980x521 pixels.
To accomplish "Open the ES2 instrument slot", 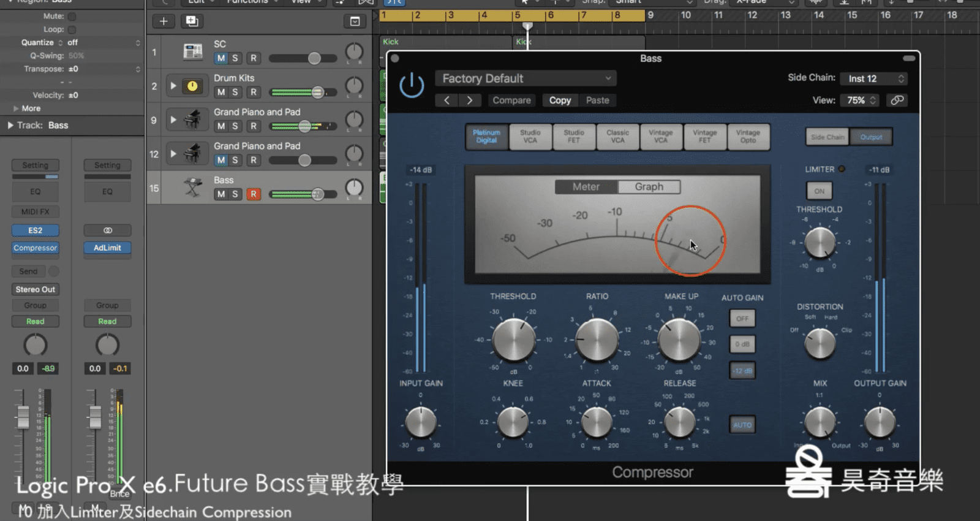I will (x=36, y=230).
